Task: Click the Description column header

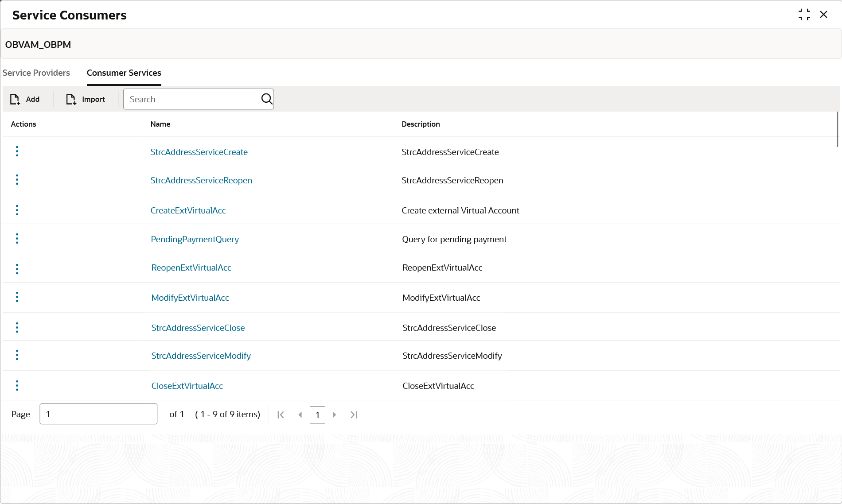Action: (x=421, y=124)
